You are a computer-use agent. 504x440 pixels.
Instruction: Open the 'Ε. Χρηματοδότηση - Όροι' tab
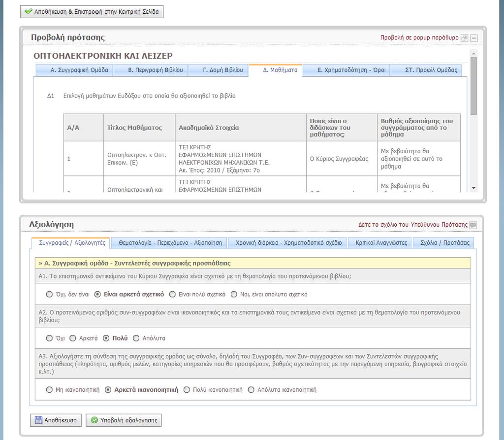tap(346, 70)
